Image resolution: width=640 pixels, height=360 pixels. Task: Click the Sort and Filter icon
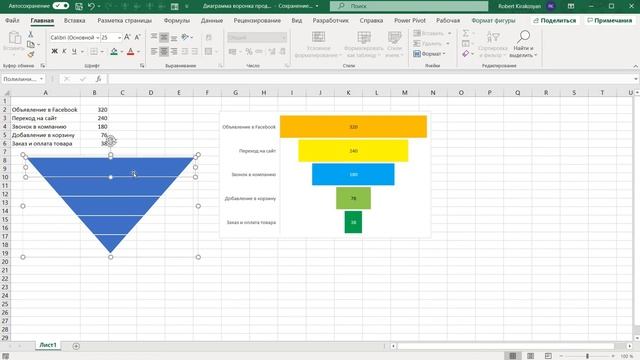(x=493, y=44)
